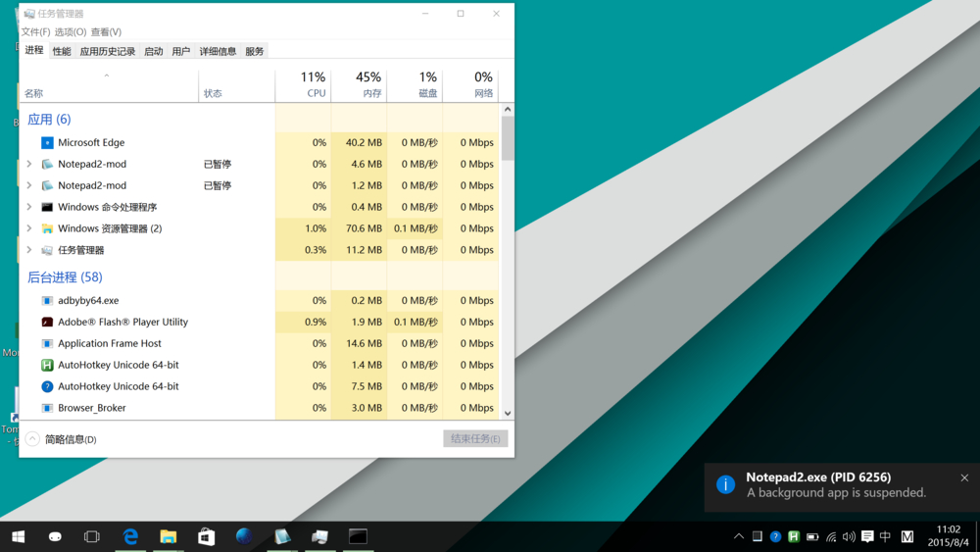Open Task View from the taskbar
This screenshot has width=980, height=552.
(92, 536)
